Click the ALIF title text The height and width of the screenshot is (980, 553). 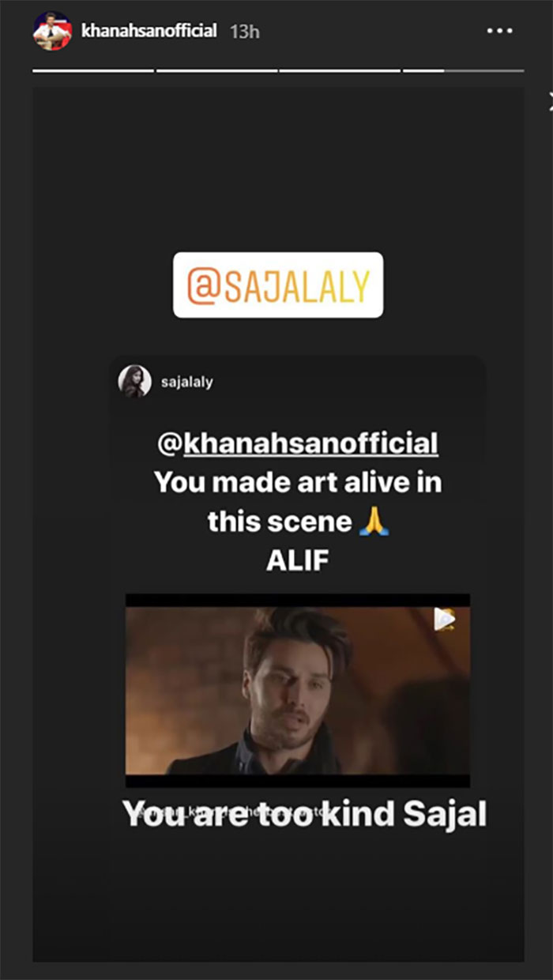click(x=298, y=562)
